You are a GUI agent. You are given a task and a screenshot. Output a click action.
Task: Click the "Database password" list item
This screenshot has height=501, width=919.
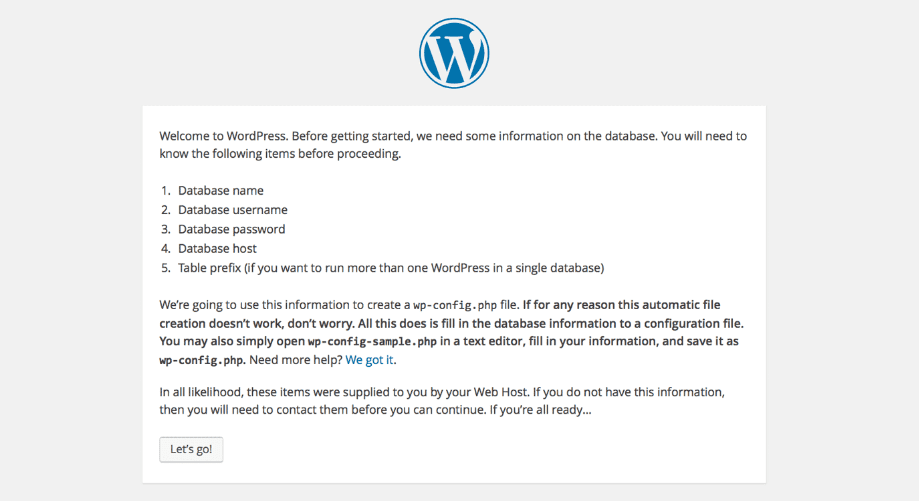[x=232, y=229]
